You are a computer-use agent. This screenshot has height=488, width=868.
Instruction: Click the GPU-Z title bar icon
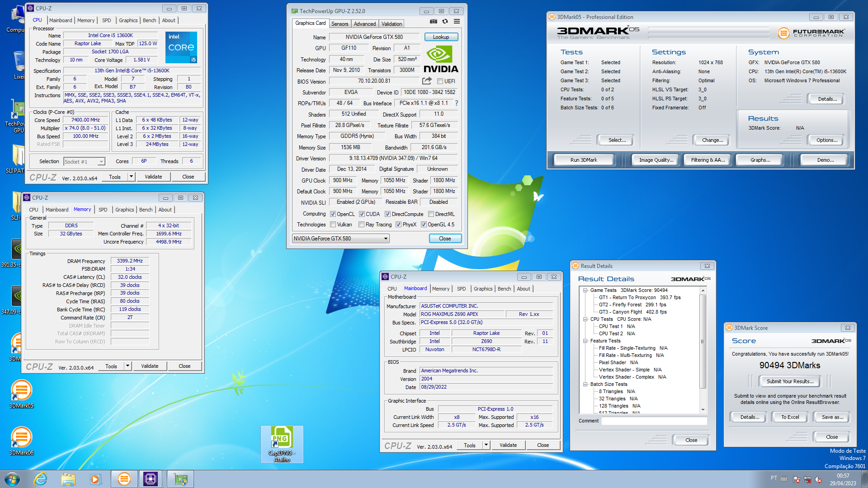point(295,11)
